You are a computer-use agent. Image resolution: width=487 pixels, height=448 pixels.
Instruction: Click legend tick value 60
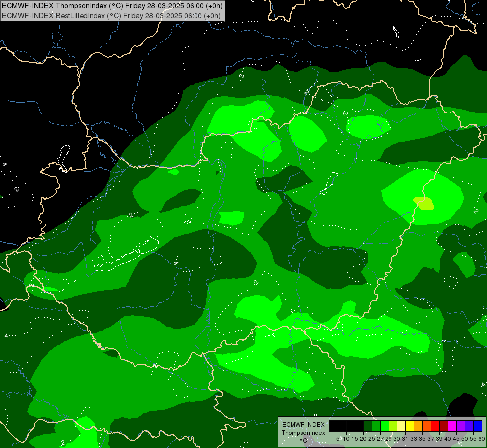click(482, 439)
